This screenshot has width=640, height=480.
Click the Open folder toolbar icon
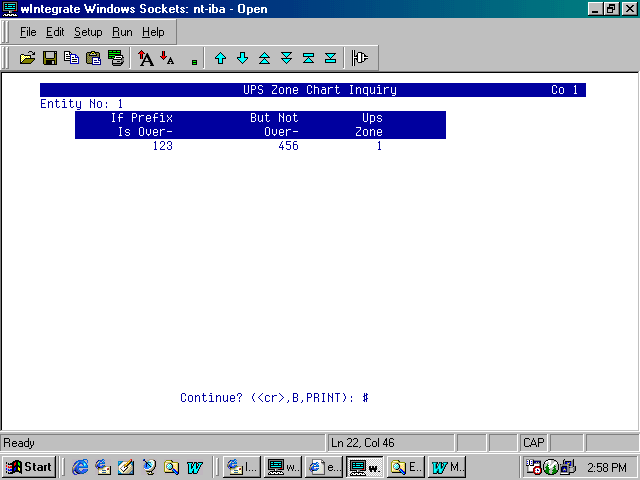pos(27,58)
